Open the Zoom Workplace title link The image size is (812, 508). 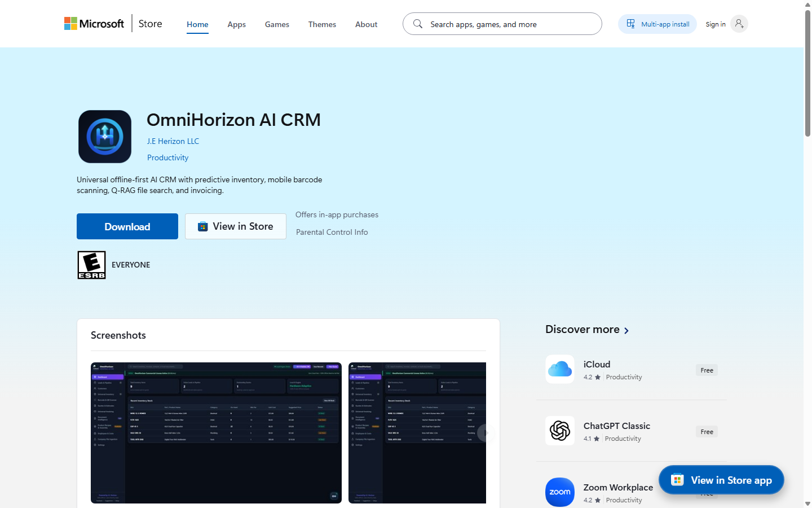618,487
